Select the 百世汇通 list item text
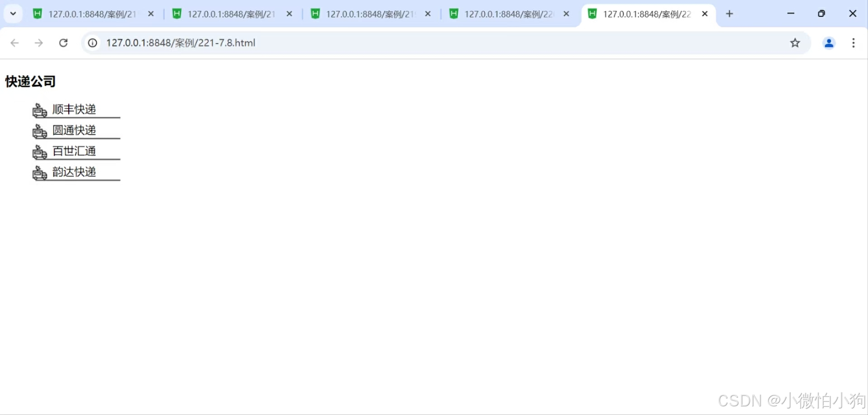The height and width of the screenshot is (415, 868). click(x=74, y=151)
